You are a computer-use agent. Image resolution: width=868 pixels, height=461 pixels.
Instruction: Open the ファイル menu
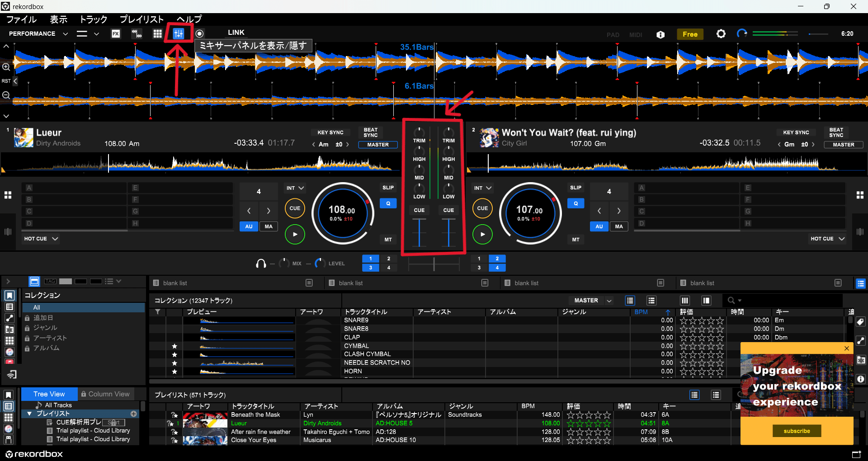(x=21, y=19)
